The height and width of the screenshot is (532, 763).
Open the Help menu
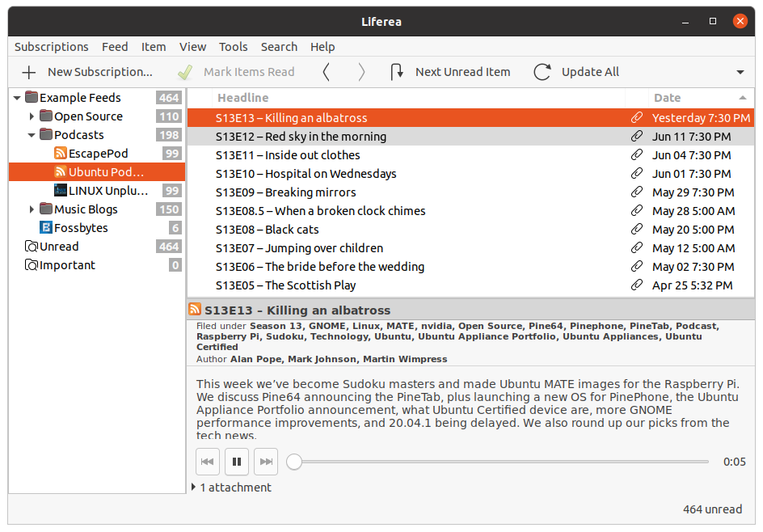coord(322,47)
